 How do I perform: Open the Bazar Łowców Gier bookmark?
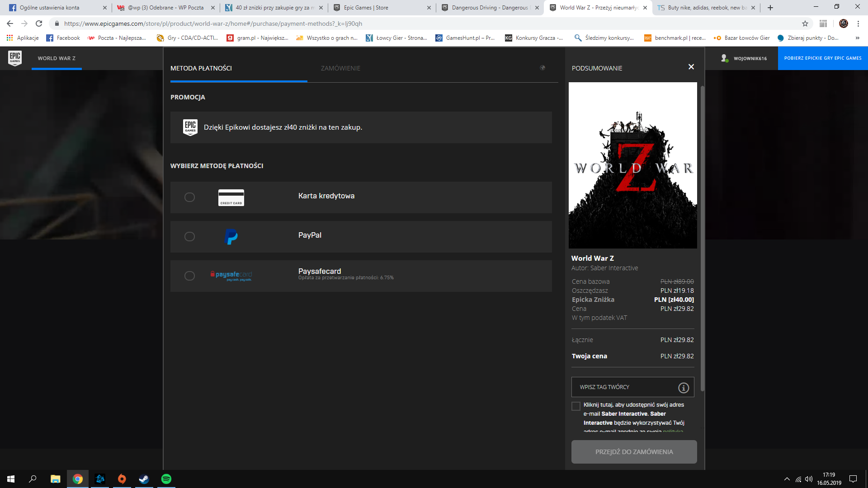pos(741,38)
